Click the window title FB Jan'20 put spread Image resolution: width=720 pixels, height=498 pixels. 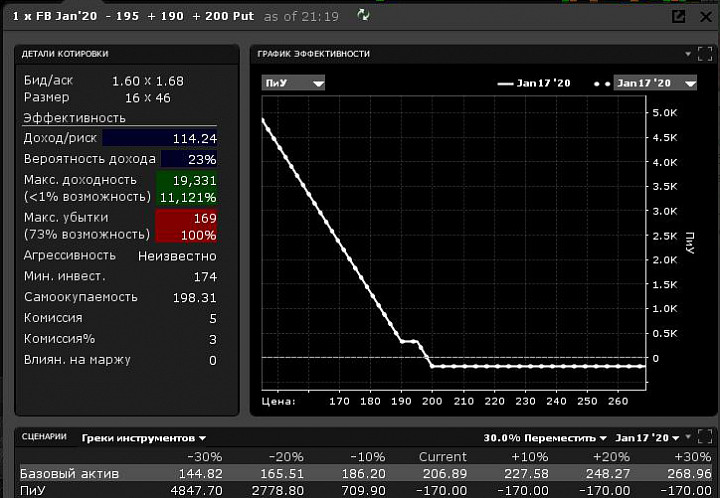click(x=133, y=16)
